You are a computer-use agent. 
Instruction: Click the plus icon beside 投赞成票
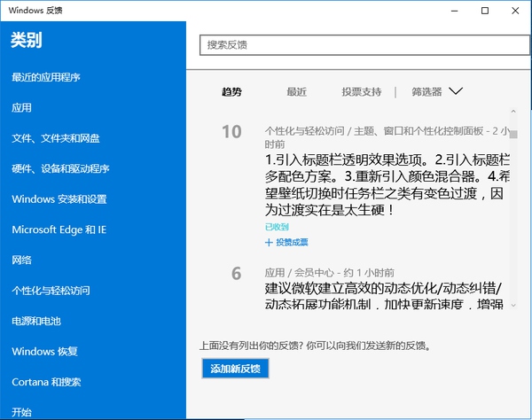[x=269, y=242]
